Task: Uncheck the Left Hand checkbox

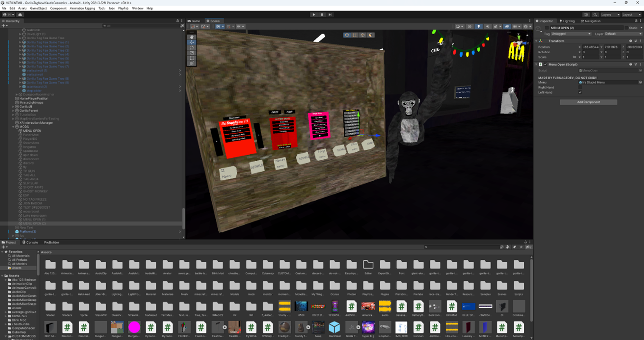Action: point(580,92)
